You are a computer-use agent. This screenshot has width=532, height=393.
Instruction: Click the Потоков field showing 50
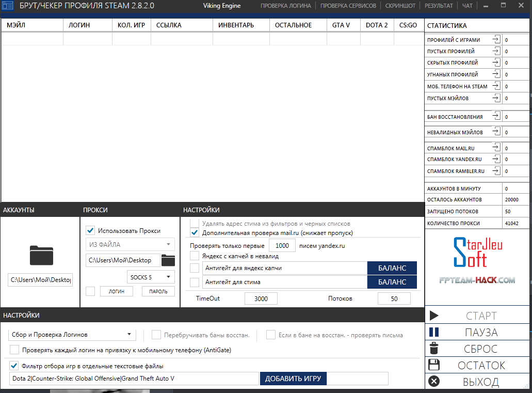pyautogui.click(x=394, y=298)
